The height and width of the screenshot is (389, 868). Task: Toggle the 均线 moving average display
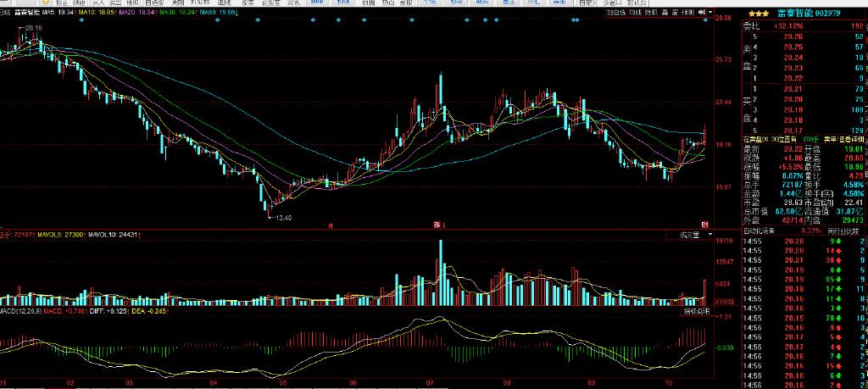pos(635,13)
